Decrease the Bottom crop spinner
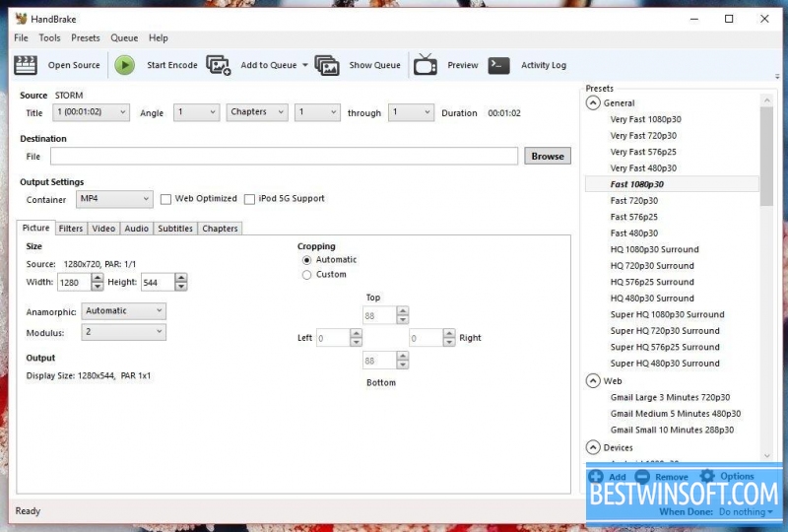The height and width of the screenshot is (532, 788). tap(403, 365)
